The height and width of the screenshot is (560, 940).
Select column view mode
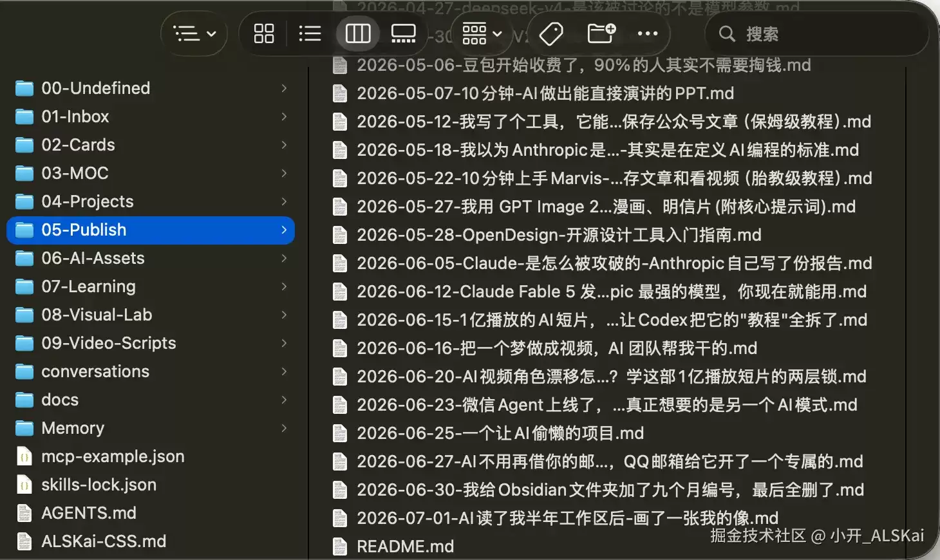pos(358,33)
